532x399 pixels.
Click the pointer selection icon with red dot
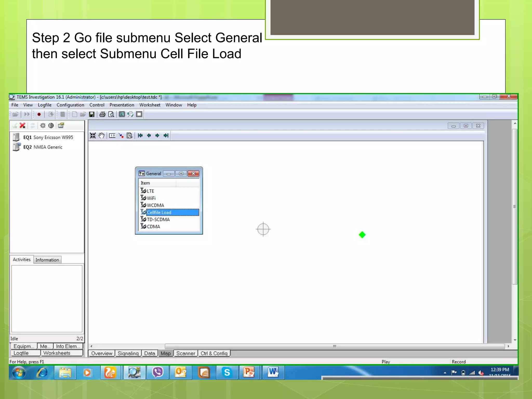coord(121,136)
